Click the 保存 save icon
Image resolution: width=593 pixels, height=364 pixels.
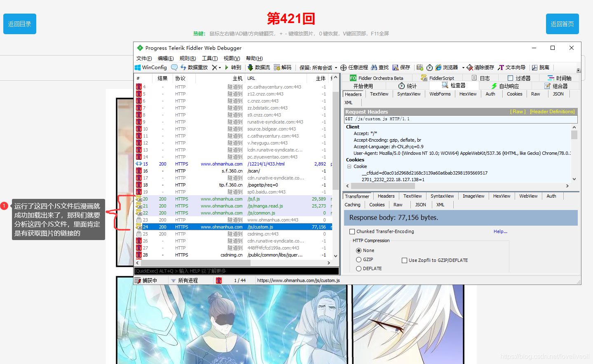[396, 68]
